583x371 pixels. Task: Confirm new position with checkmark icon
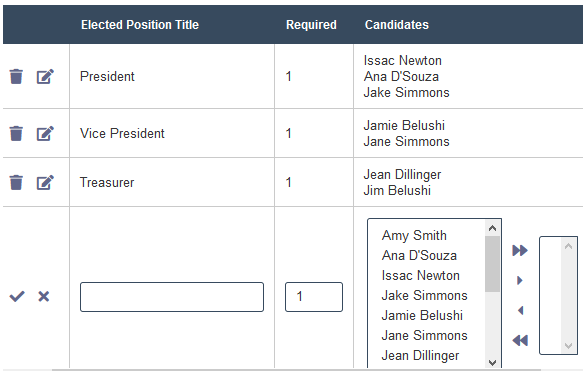click(17, 296)
